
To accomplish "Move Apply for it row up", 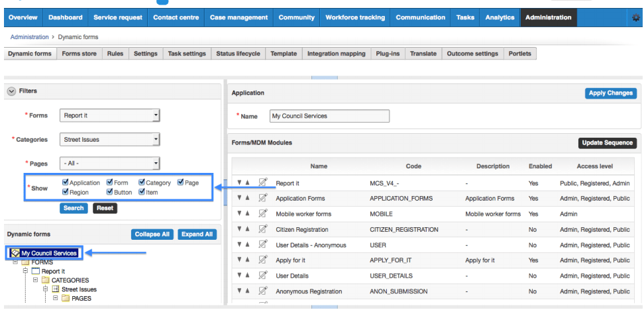I will tap(248, 260).
